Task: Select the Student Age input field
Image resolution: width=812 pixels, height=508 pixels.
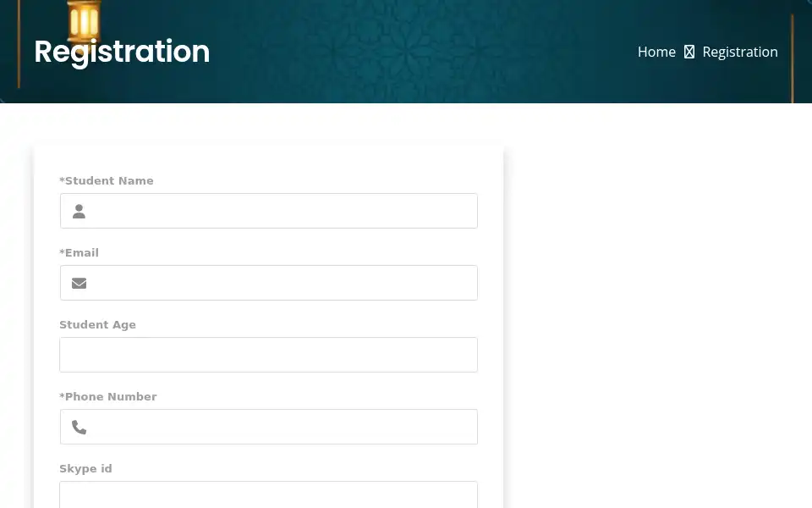Action: (269, 355)
